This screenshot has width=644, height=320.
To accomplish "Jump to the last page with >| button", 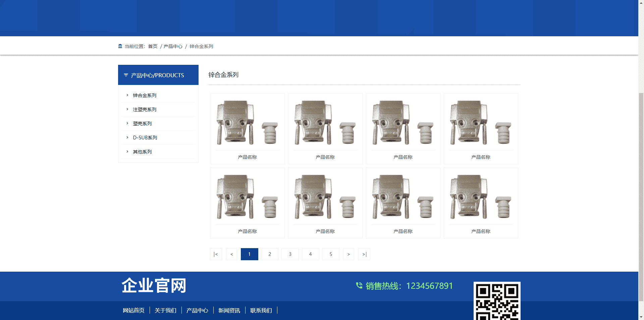I will pyautogui.click(x=364, y=254).
